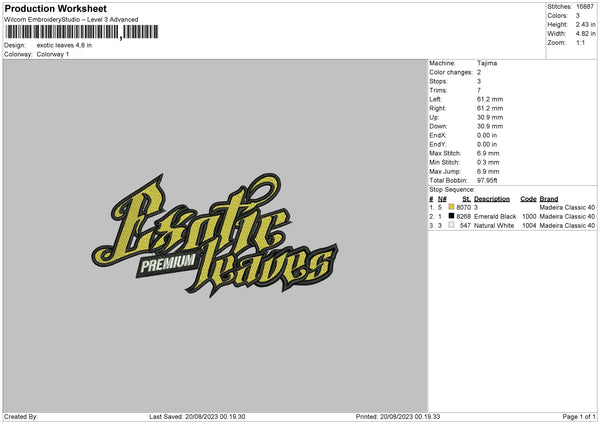Click the height value 2.43 in
Image resolution: width=600 pixels, height=424 pixels.
click(585, 24)
